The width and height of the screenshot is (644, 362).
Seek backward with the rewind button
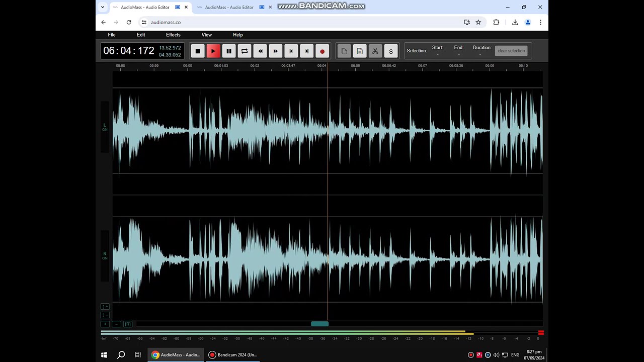point(260,51)
